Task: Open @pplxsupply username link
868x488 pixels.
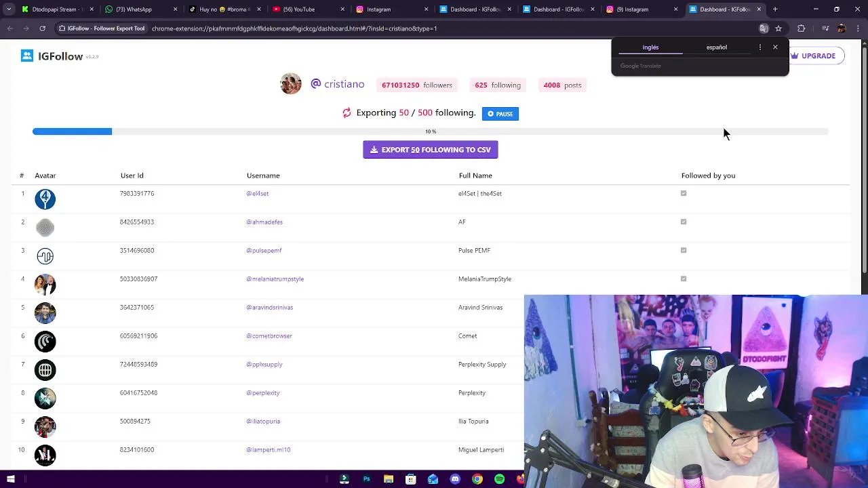Action: 264,364
